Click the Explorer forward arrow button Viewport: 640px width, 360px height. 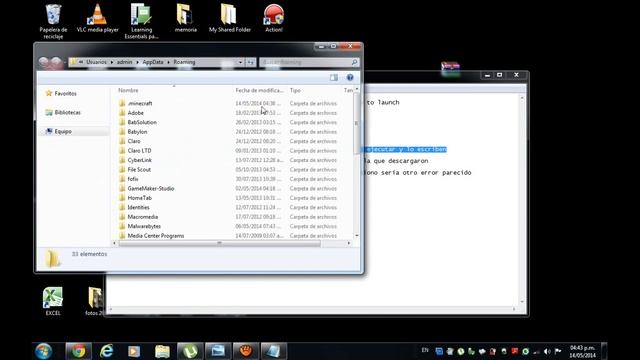click(x=56, y=62)
